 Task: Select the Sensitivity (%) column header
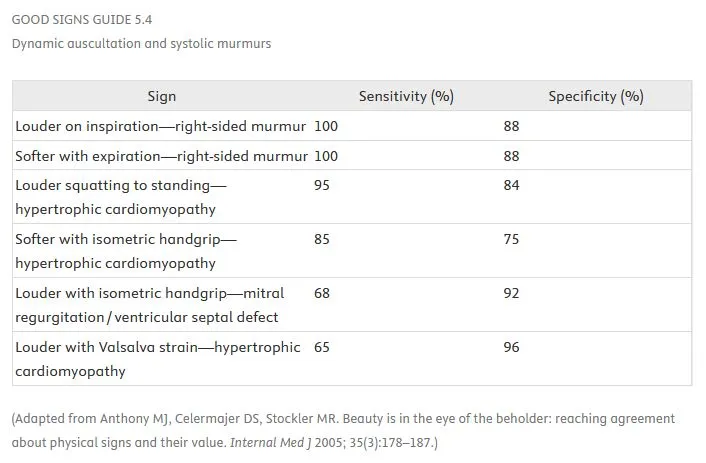pos(406,96)
